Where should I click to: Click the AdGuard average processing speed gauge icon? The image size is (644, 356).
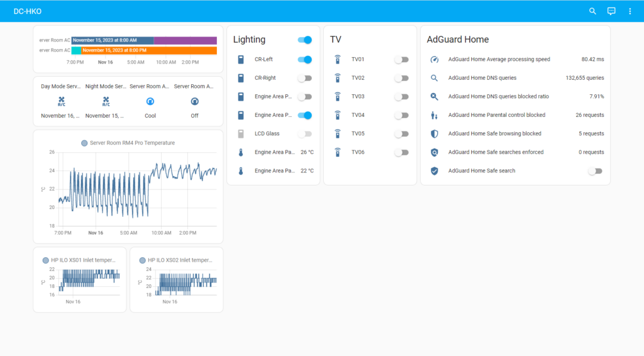434,60
